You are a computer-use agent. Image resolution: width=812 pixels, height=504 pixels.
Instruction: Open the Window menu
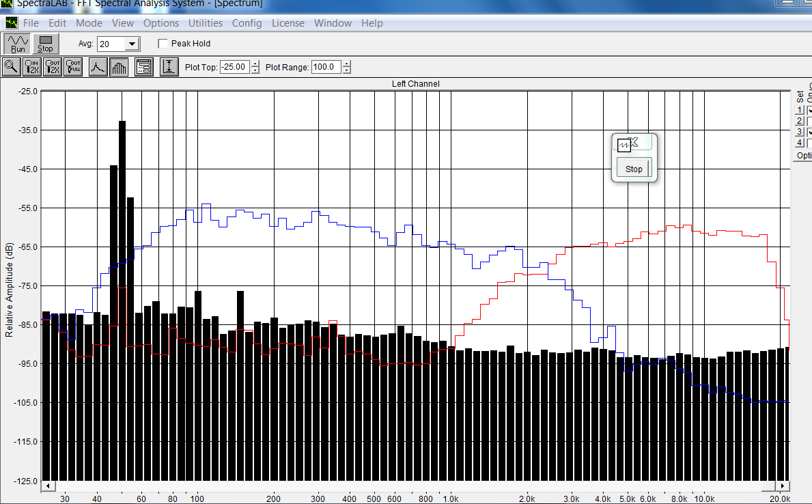[333, 23]
